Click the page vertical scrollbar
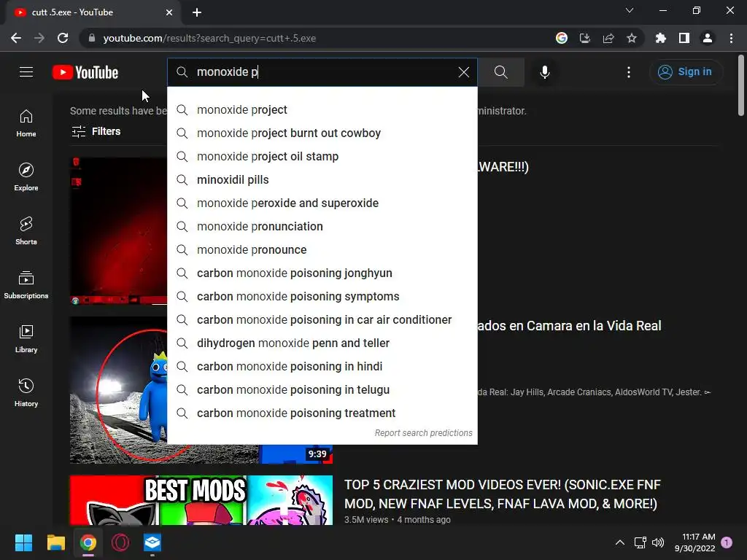The image size is (747, 560). coord(741,86)
